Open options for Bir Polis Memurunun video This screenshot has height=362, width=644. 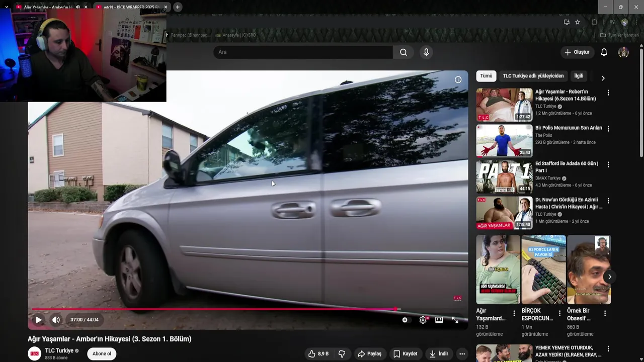[608, 129]
